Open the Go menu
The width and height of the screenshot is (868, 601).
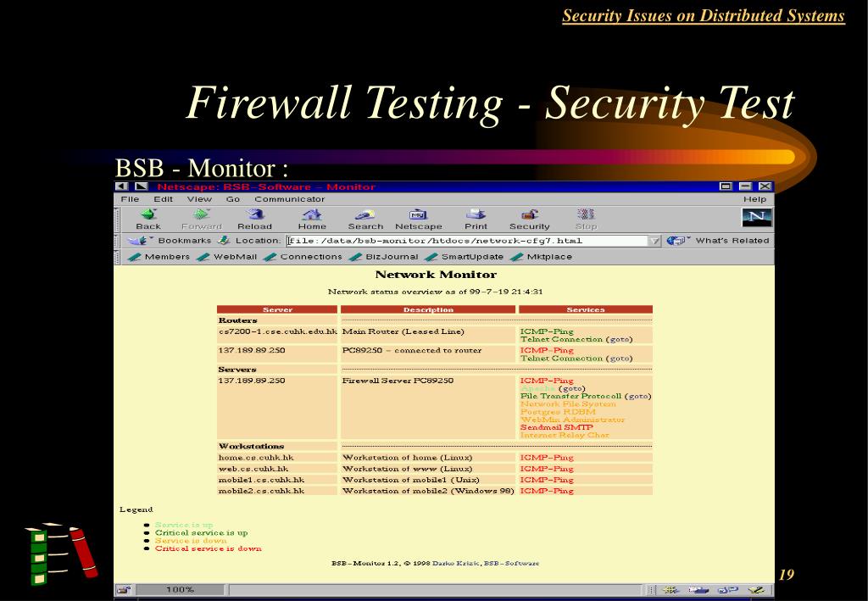point(232,199)
